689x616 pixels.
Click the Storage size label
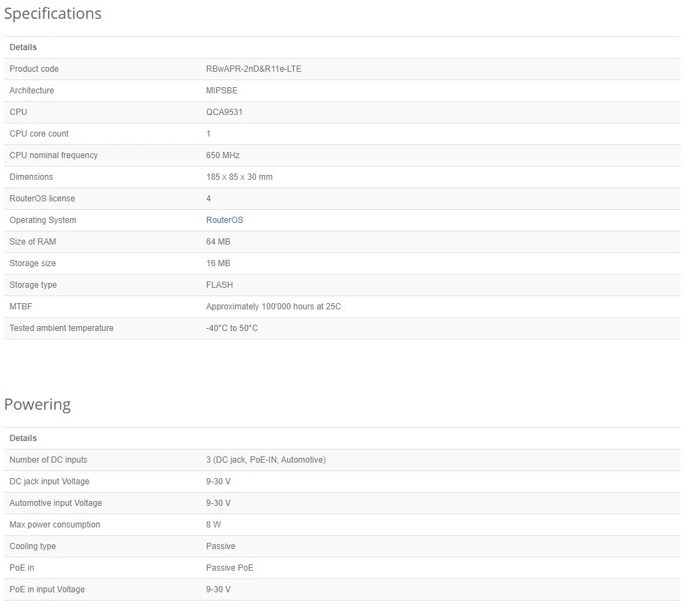[33, 263]
